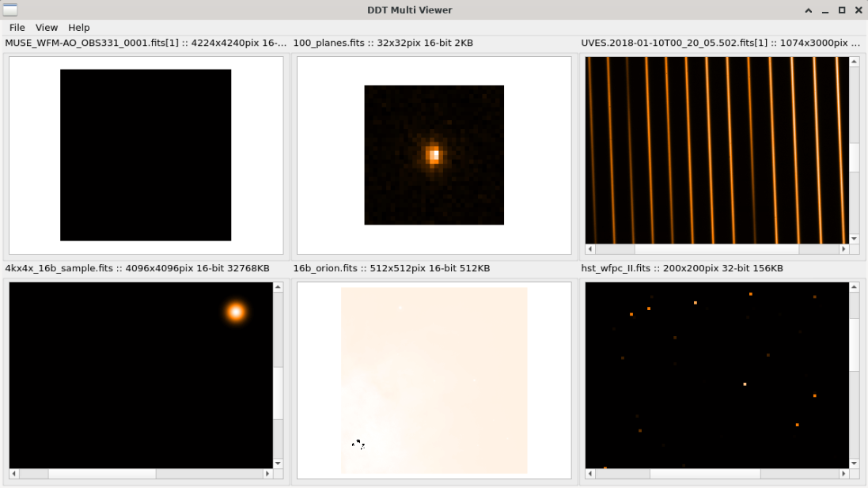Viewport: 868px width, 488px height.
Task: Open the View menu
Action: 46,27
